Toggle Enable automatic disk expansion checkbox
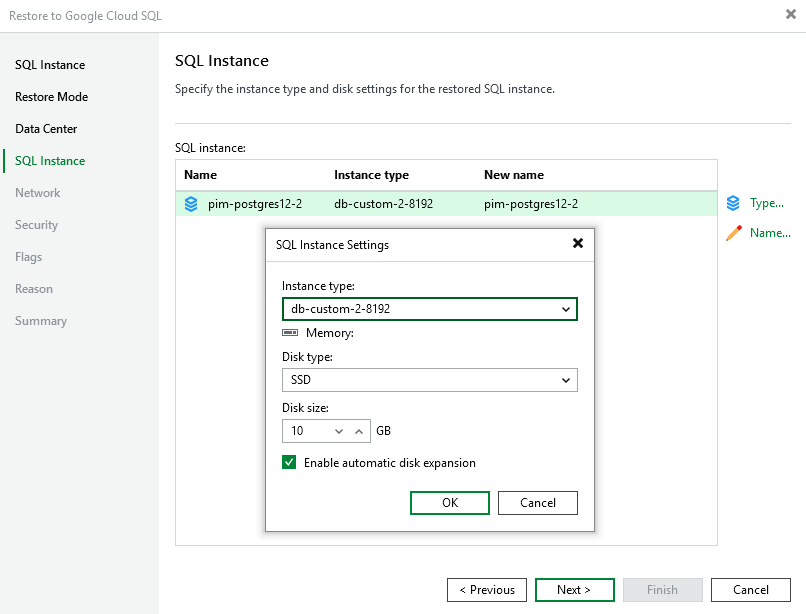This screenshot has height=614, width=806. pos(289,462)
